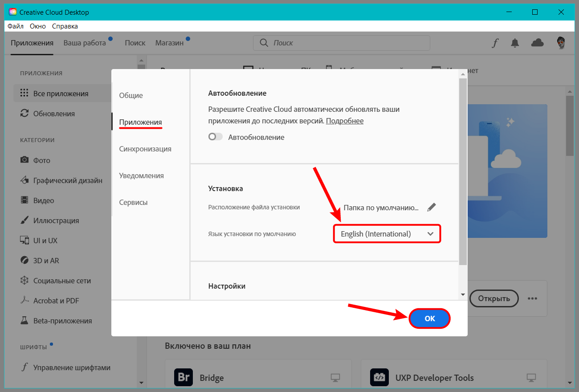Image resolution: width=579 pixels, height=392 pixels.
Task: Click the Bridge app icon
Action: pos(183,378)
